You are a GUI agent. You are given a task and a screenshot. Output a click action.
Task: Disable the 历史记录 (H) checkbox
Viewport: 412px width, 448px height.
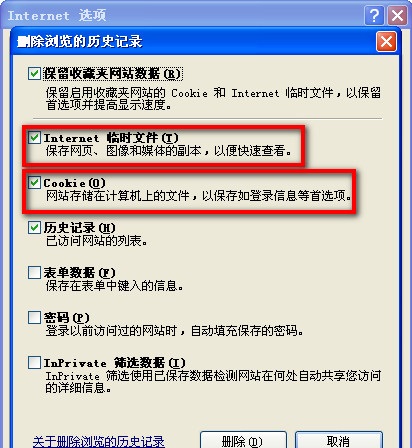click(34, 228)
